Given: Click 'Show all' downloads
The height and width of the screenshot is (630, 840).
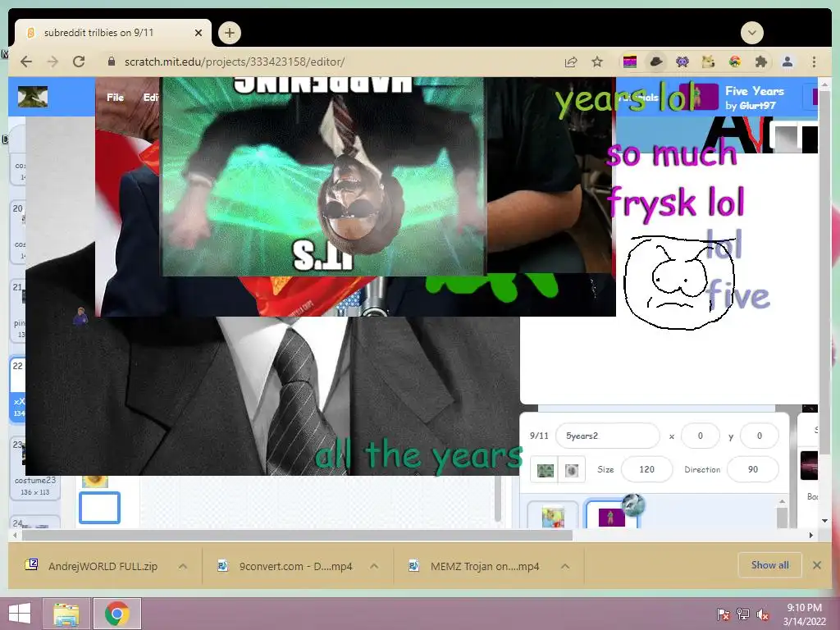Looking at the screenshot, I should click(769, 565).
